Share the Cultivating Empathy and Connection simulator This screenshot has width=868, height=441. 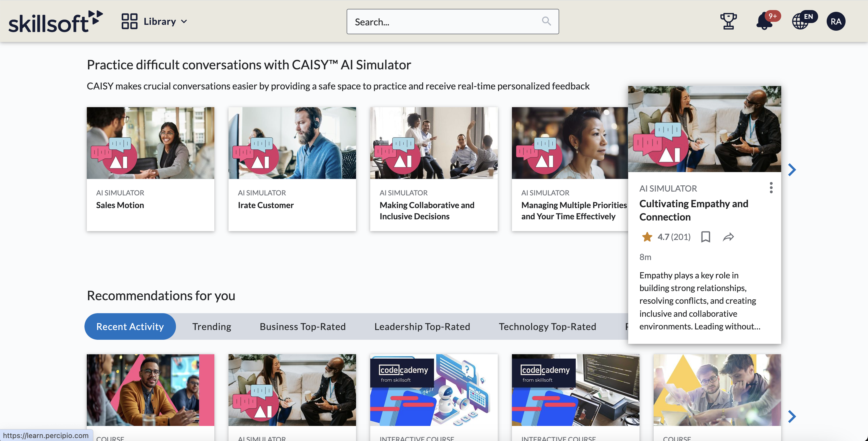(729, 237)
